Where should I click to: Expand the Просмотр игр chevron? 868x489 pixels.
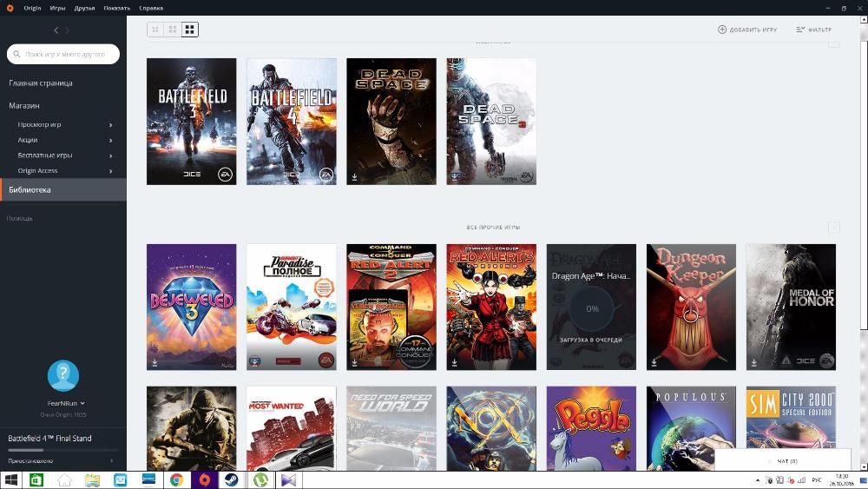pyautogui.click(x=111, y=125)
